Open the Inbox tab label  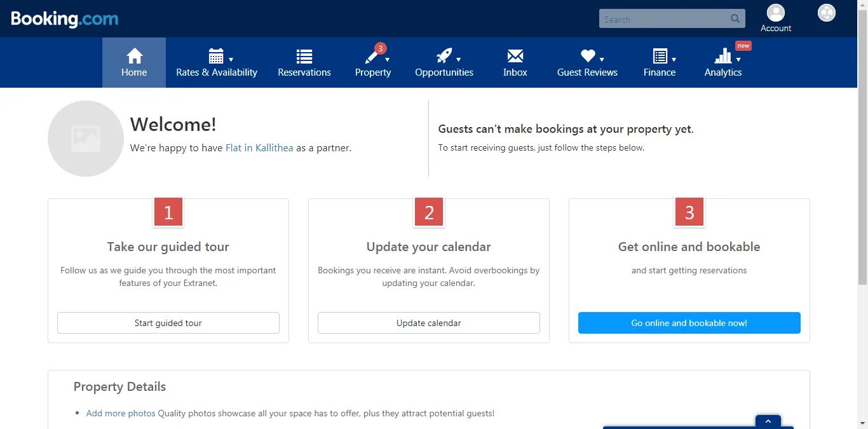click(515, 72)
